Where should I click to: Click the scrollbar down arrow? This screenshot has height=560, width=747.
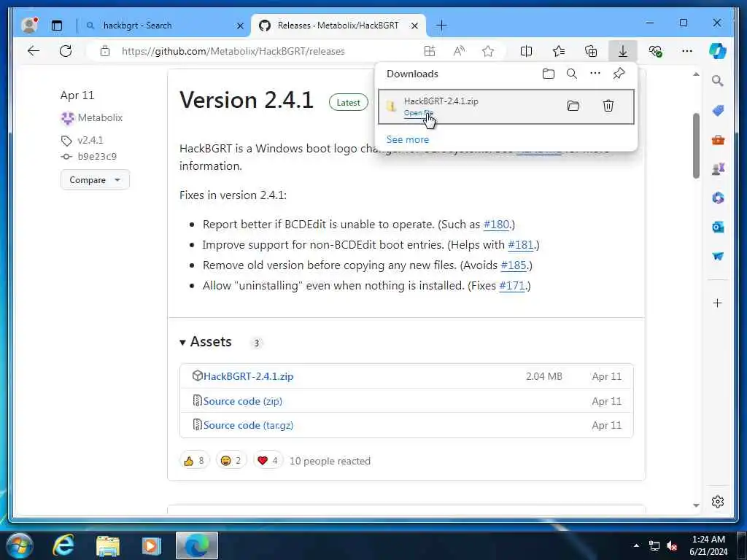tap(696, 505)
